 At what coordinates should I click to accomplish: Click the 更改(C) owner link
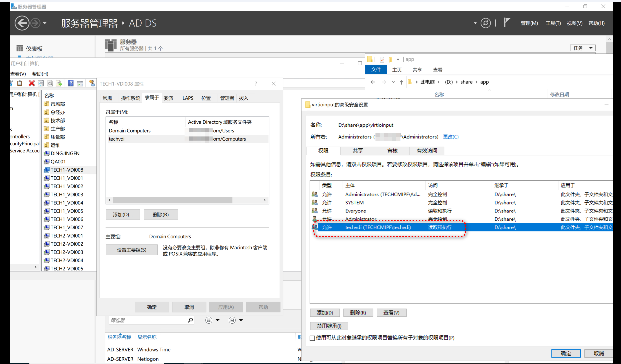[451, 137]
